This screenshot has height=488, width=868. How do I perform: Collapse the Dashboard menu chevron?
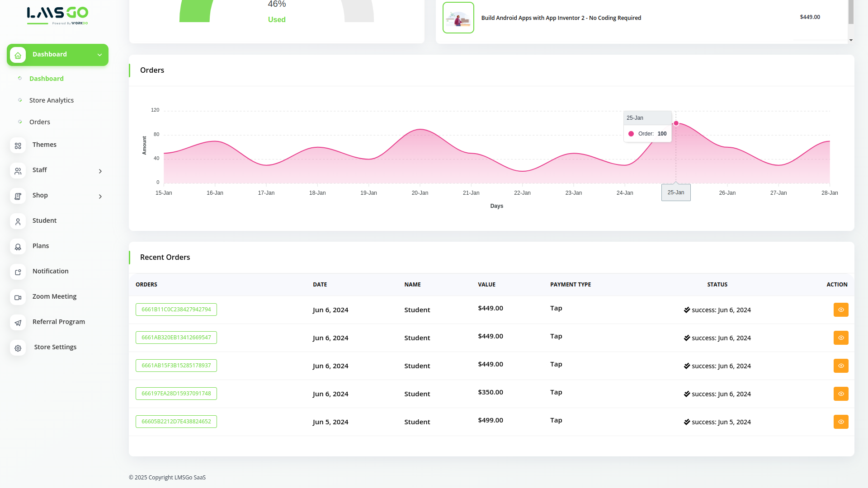click(x=99, y=55)
